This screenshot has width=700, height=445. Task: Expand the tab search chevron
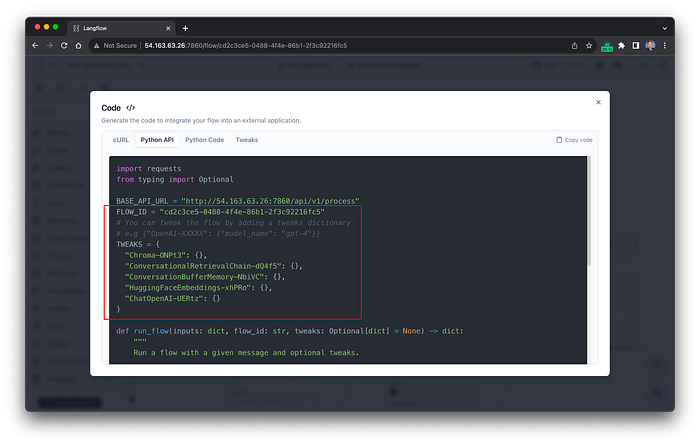[665, 28]
